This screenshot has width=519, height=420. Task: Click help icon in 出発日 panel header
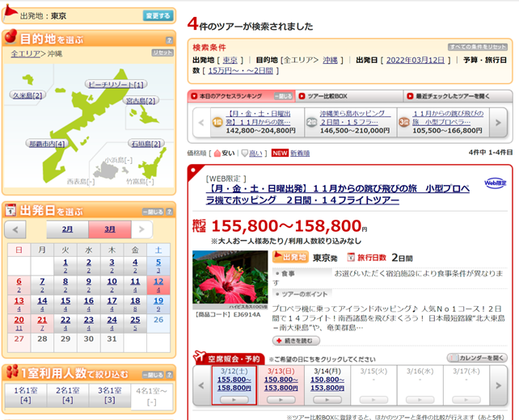(169, 212)
